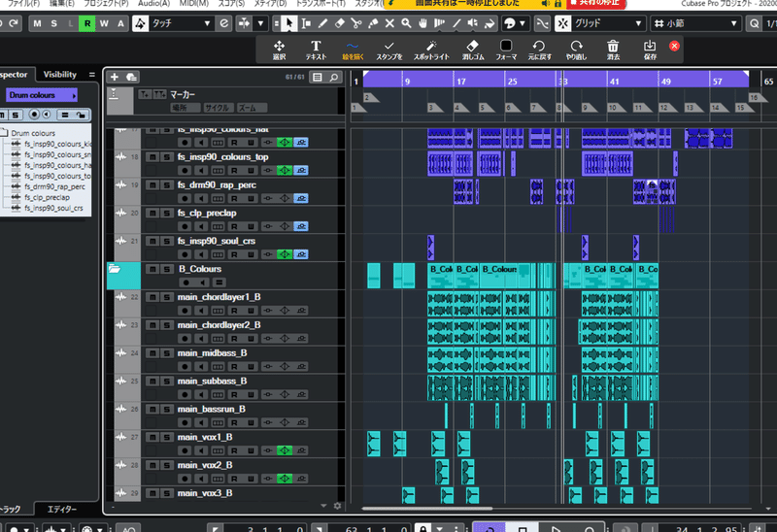Click bar 25 on the ruler
This screenshot has width=777, height=532.
(x=513, y=82)
